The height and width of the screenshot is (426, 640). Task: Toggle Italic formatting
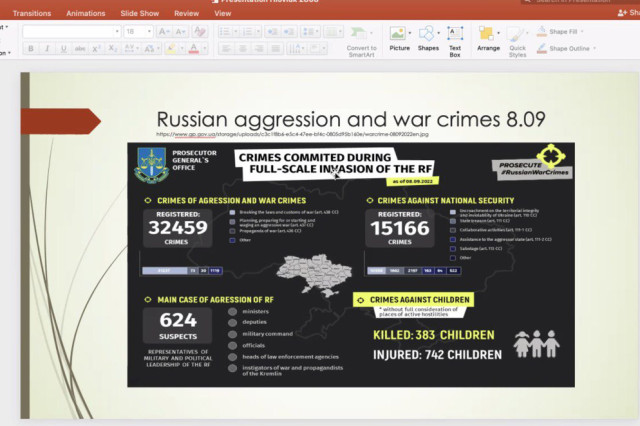(x=47, y=49)
